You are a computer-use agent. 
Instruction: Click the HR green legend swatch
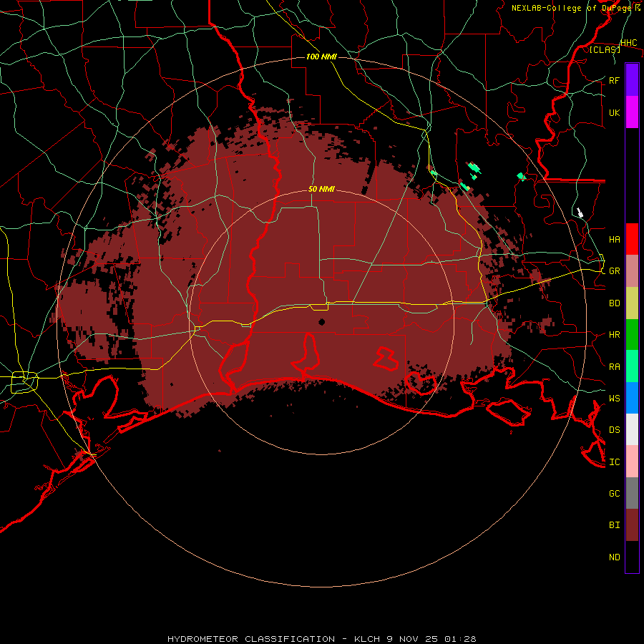click(x=632, y=335)
